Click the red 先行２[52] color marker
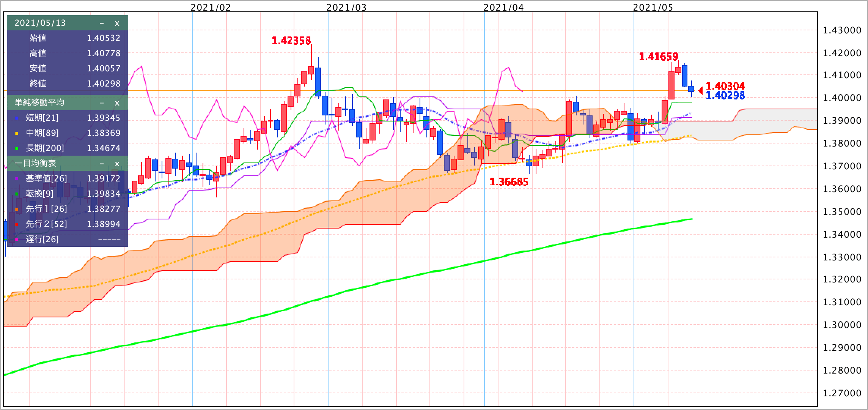This screenshot has height=410, width=868. coord(17,225)
